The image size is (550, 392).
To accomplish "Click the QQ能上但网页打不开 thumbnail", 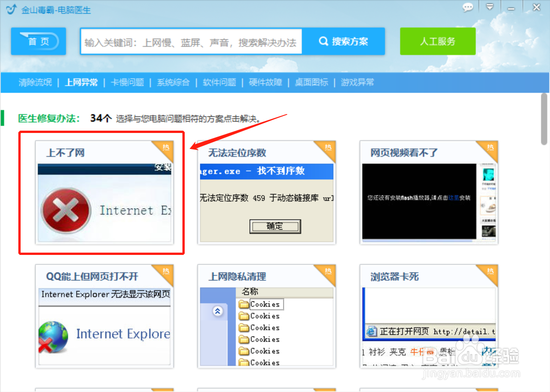I will point(104,326).
